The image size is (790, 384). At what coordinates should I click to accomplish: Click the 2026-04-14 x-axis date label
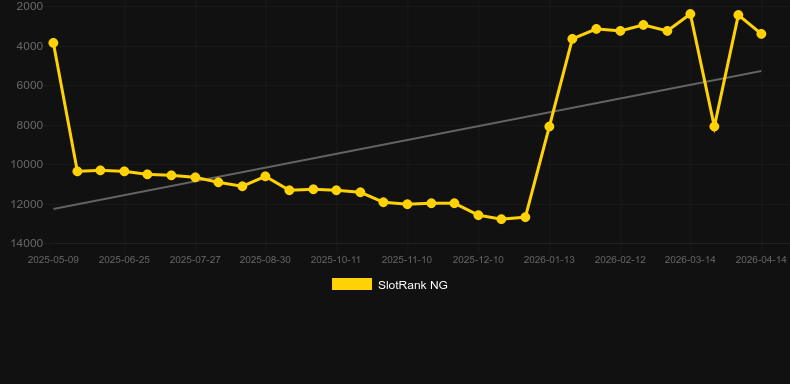click(761, 260)
